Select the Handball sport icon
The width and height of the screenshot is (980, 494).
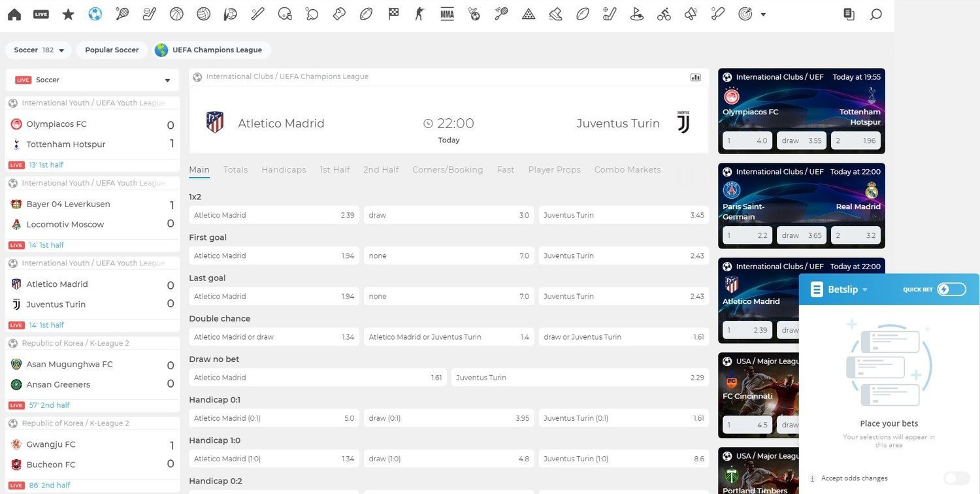coord(231,14)
